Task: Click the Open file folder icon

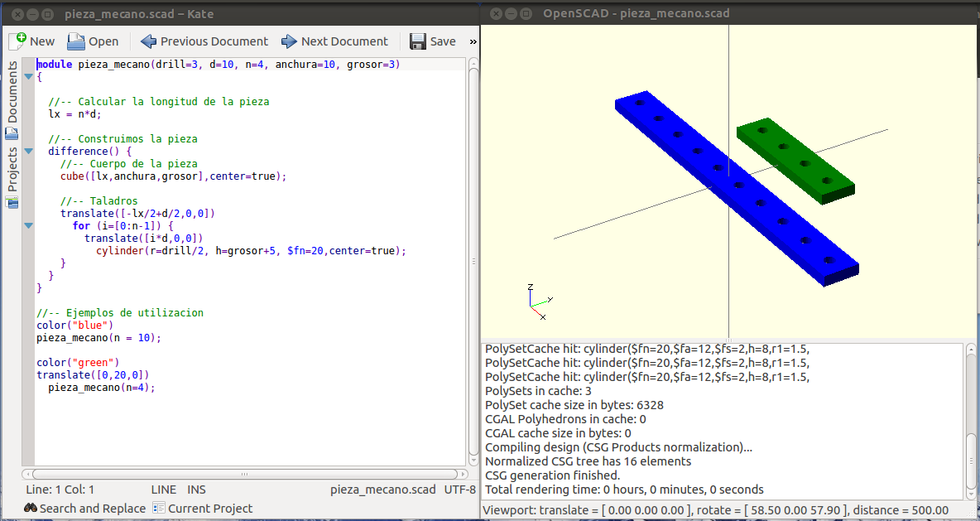Action: click(76, 41)
